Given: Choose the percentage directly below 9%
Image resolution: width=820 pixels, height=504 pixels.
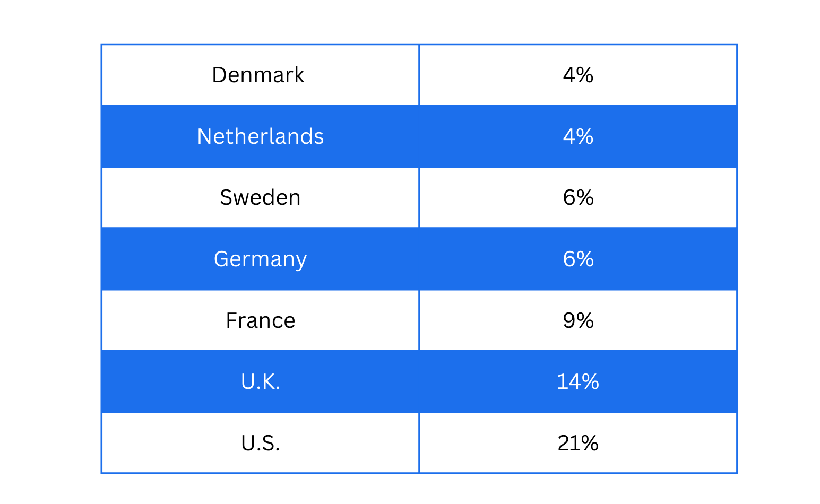Looking at the screenshot, I should (578, 381).
